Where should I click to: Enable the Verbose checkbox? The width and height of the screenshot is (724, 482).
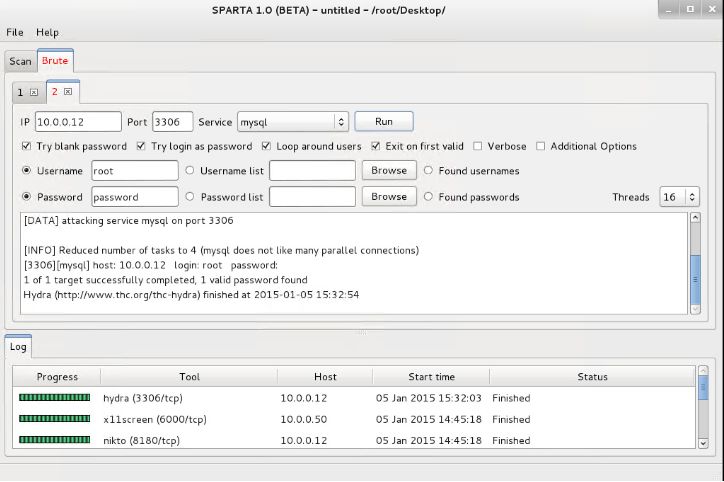pyautogui.click(x=478, y=146)
